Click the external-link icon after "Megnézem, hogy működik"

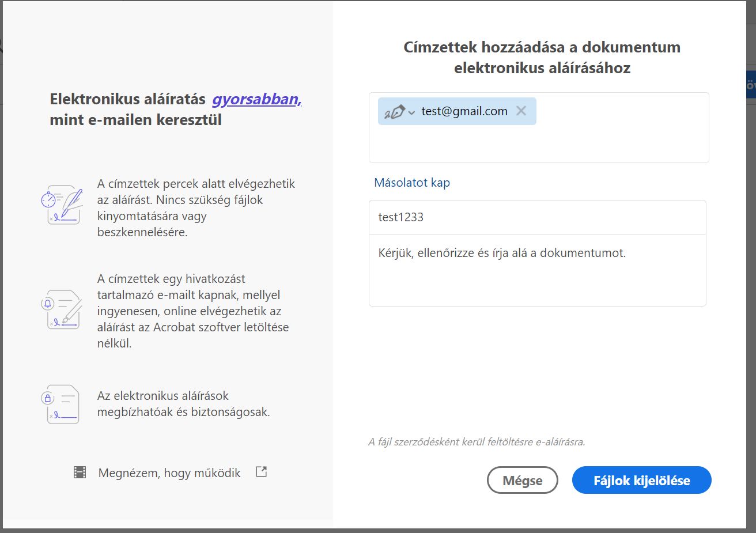click(x=260, y=471)
